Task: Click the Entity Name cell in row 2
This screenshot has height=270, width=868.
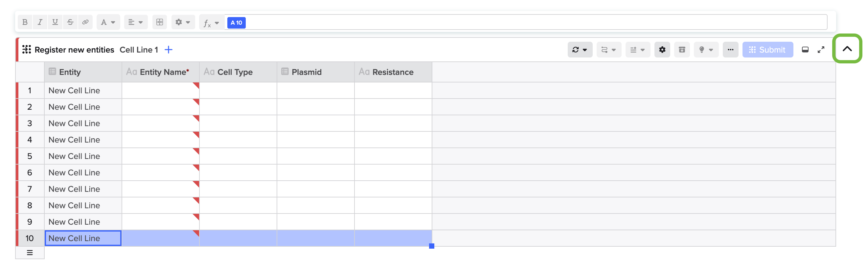Action: (x=160, y=107)
